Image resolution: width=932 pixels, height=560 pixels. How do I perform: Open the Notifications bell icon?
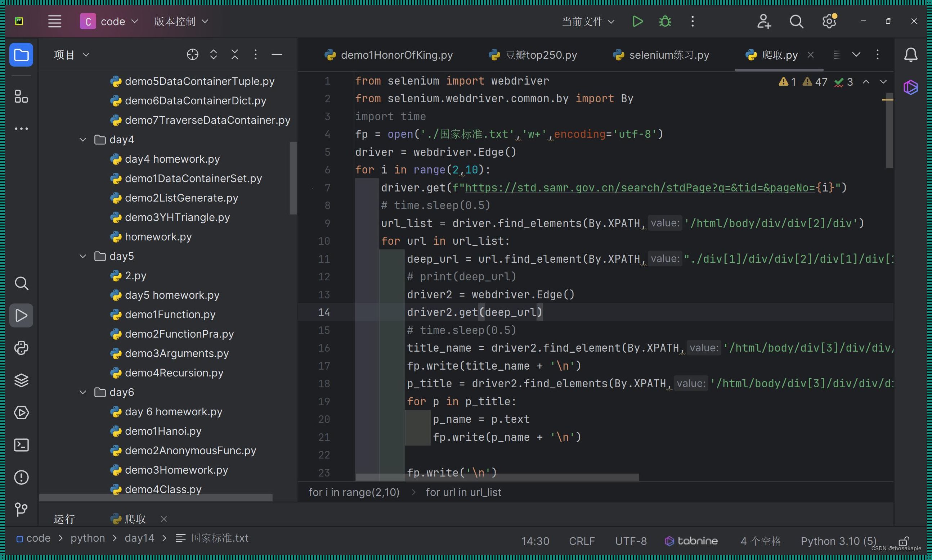coord(910,55)
